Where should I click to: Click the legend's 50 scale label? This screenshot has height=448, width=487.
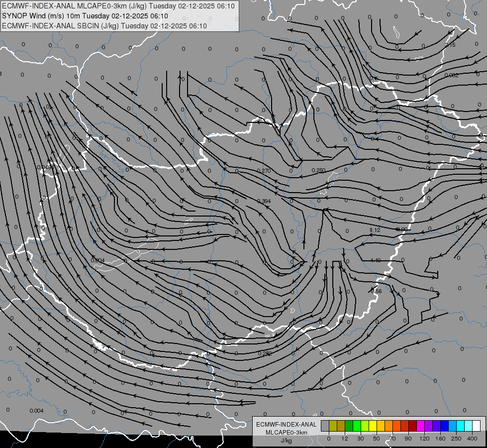[x=377, y=439]
